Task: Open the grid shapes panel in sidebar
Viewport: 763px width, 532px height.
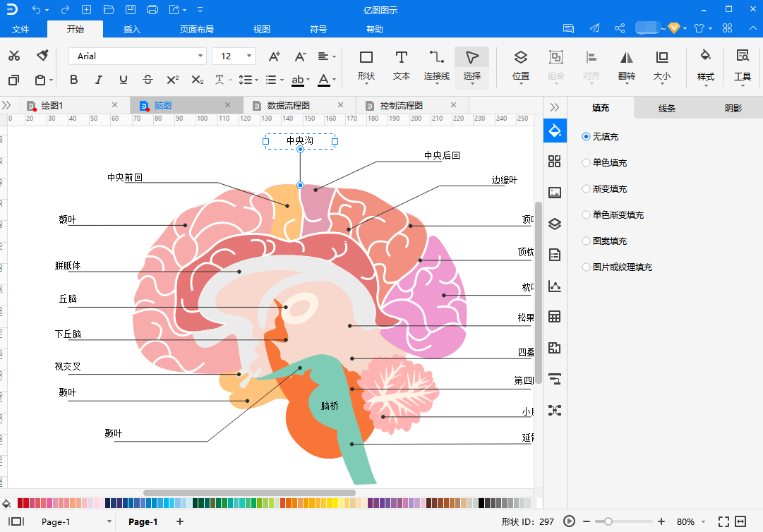Action: (x=555, y=162)
